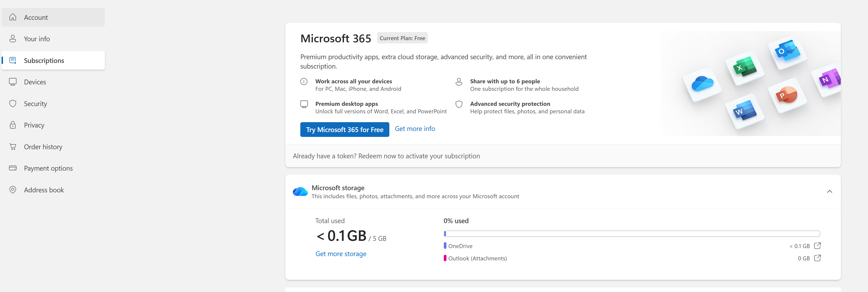Click the Share with up to 6 people text
868x292 pixels.
click(x=505, y=81)
